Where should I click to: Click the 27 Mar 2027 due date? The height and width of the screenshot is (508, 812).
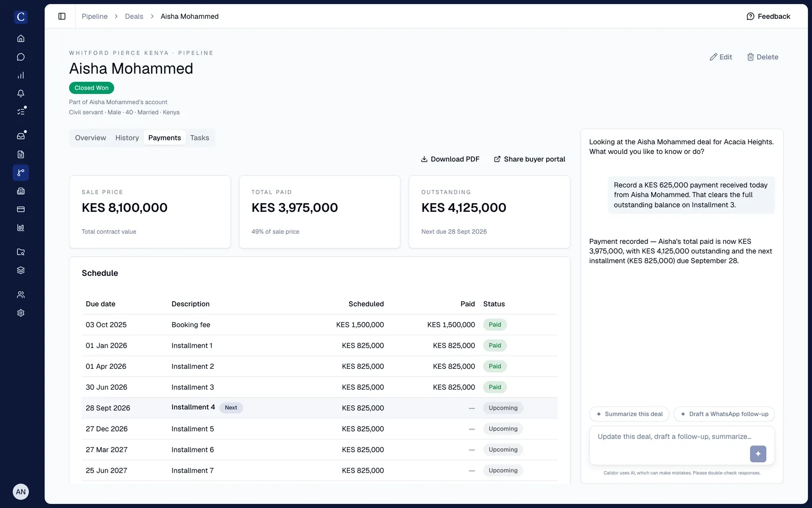click(x=107, y=450)
